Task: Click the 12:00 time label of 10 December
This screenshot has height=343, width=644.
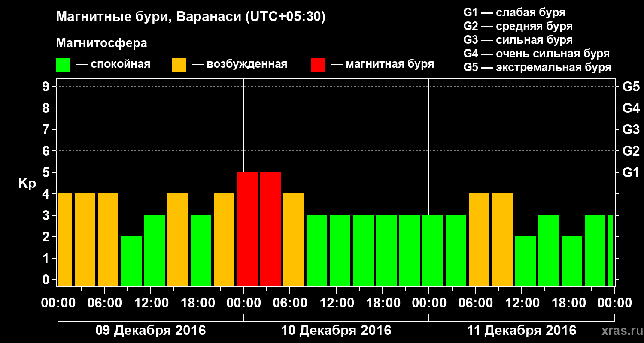Action: pyautogui.click(x=337, y=303)
